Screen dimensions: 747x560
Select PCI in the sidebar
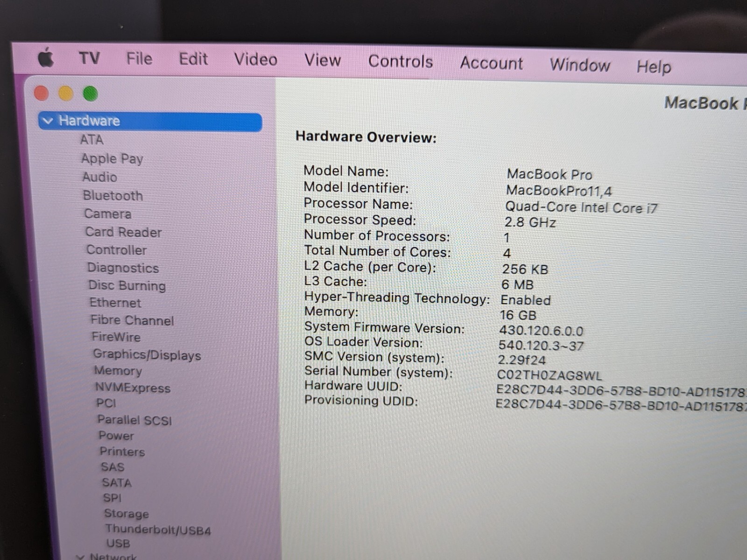click(106, 403)
